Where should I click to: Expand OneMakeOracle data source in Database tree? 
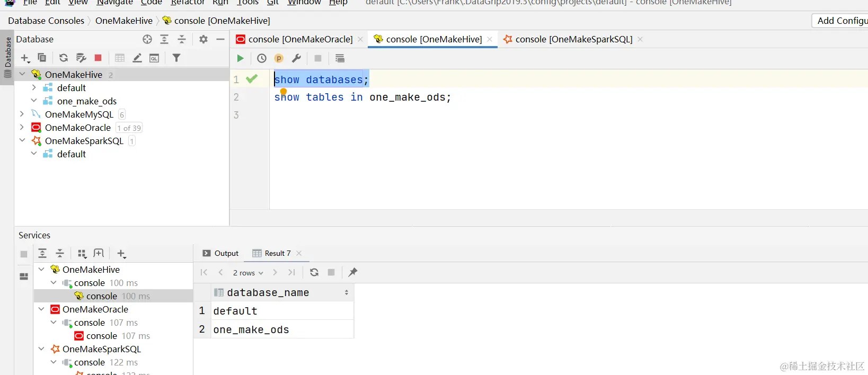click(22, 127)
